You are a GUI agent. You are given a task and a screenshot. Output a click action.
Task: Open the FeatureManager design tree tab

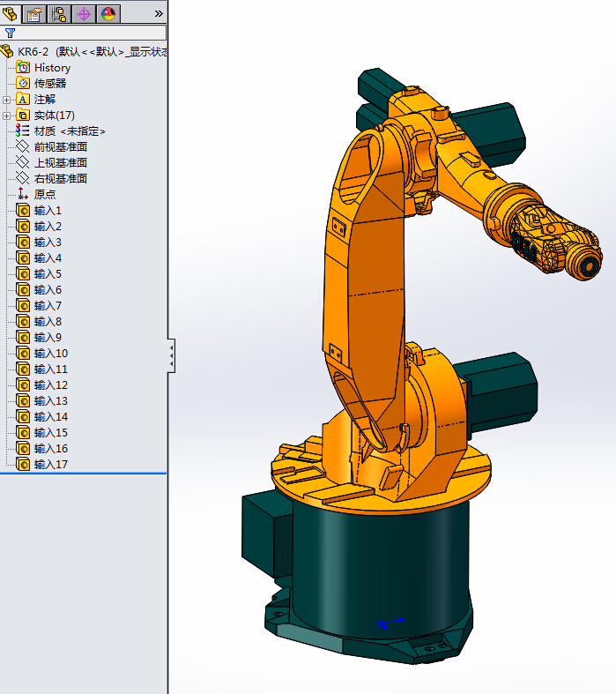click(x=10, y=14)
